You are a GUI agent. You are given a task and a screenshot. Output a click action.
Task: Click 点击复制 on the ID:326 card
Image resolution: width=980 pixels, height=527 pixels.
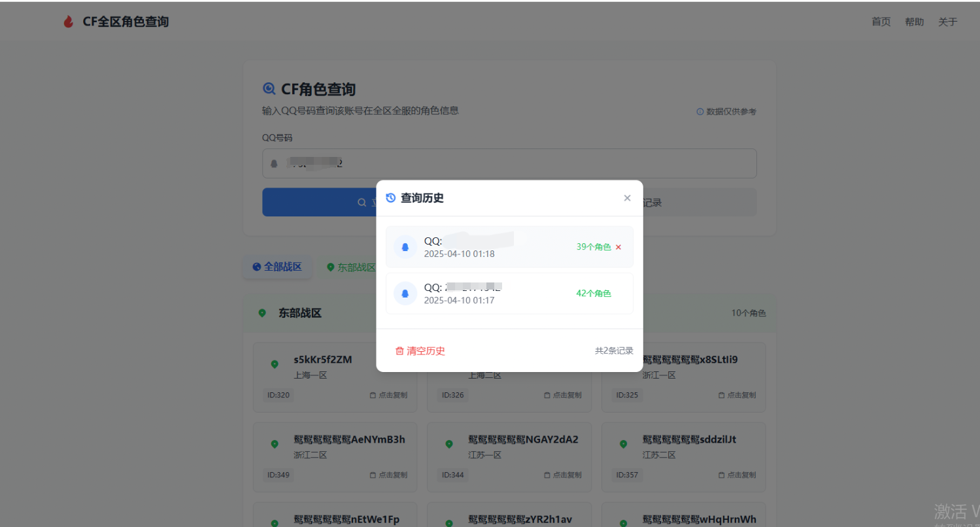[x=562, y=395]
